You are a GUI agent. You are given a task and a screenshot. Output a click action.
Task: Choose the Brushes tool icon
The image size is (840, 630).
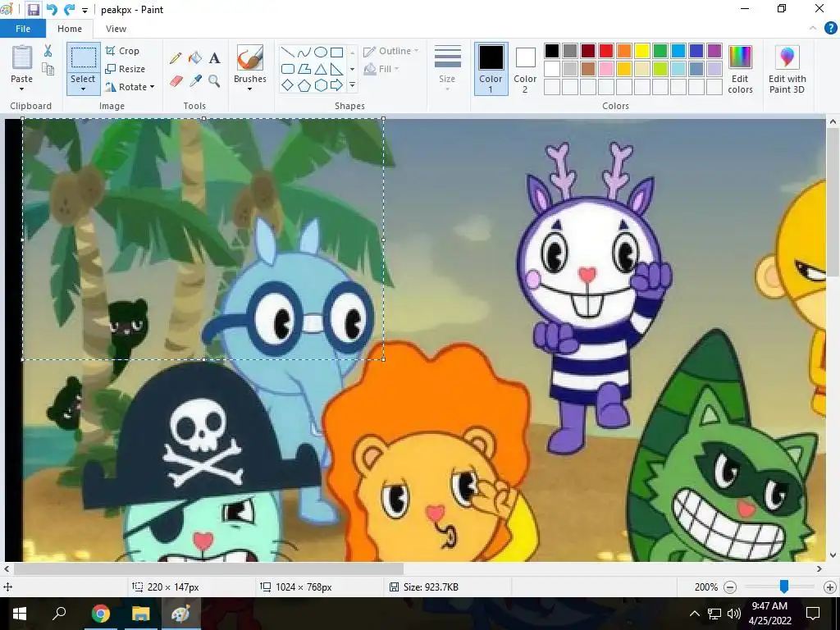click(x=249, y=57)
